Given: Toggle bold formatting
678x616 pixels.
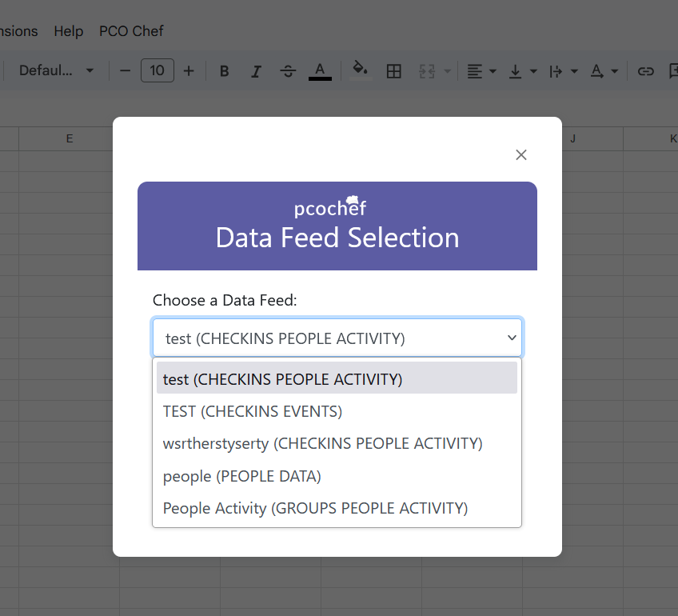Looking at the screenshot, I should [x=224, y=71].
